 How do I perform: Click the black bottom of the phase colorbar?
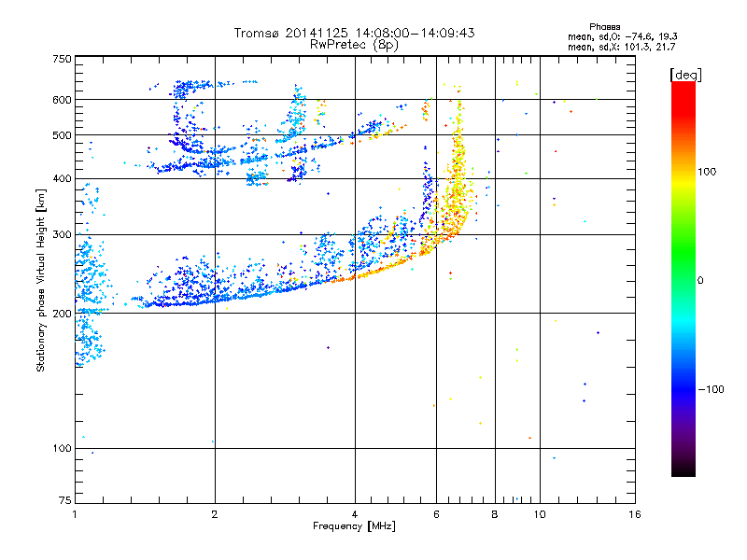pos(684,469)
